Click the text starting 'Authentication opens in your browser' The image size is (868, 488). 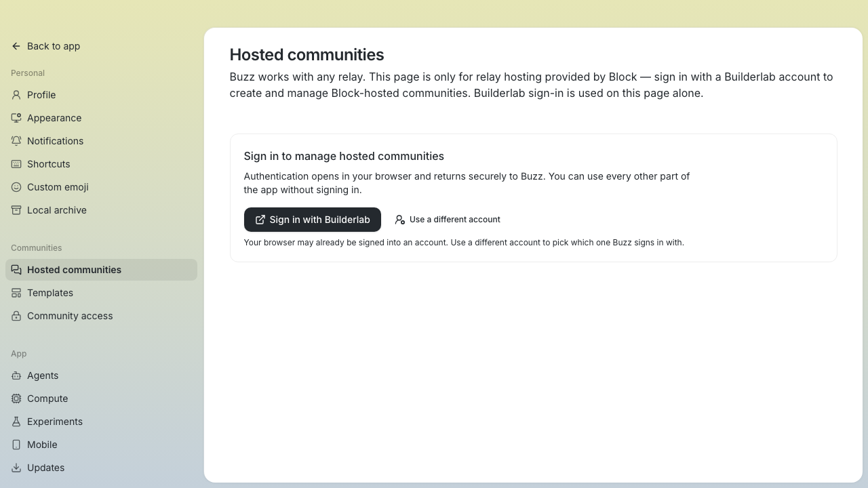tap(467, 183)
